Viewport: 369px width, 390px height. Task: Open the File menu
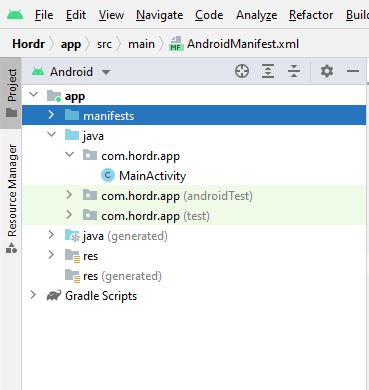(x=44, y=15)
